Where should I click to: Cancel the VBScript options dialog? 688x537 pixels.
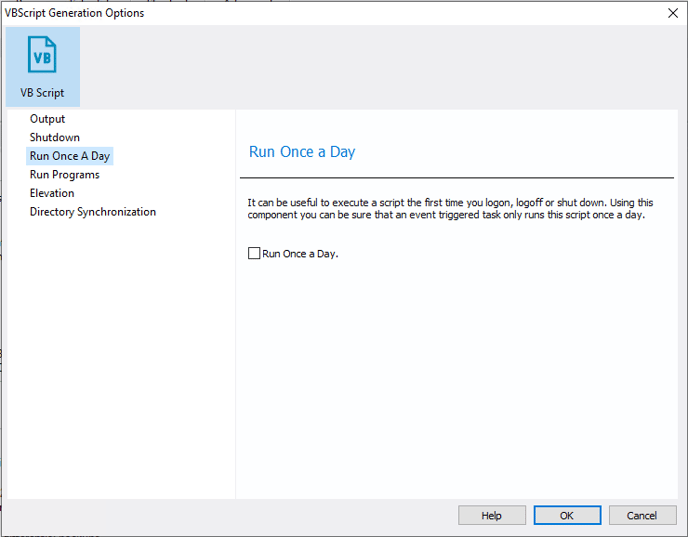click(x=642, y=516)
